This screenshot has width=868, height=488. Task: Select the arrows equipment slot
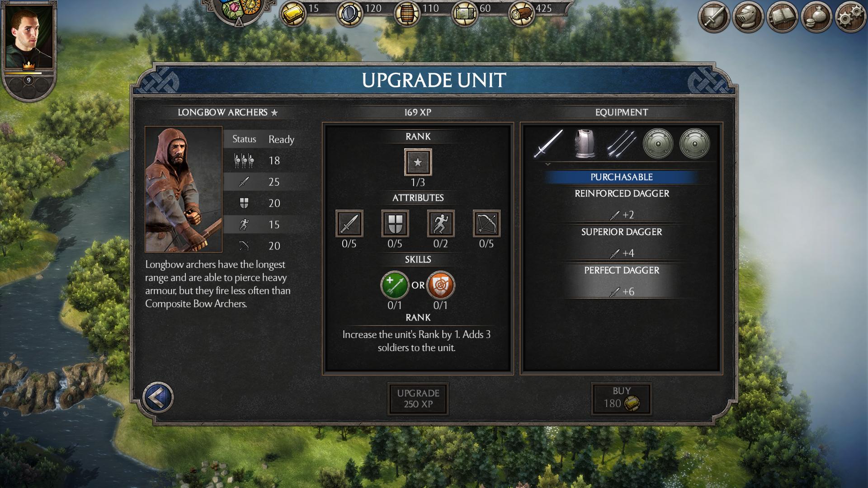tap(621, 144)
